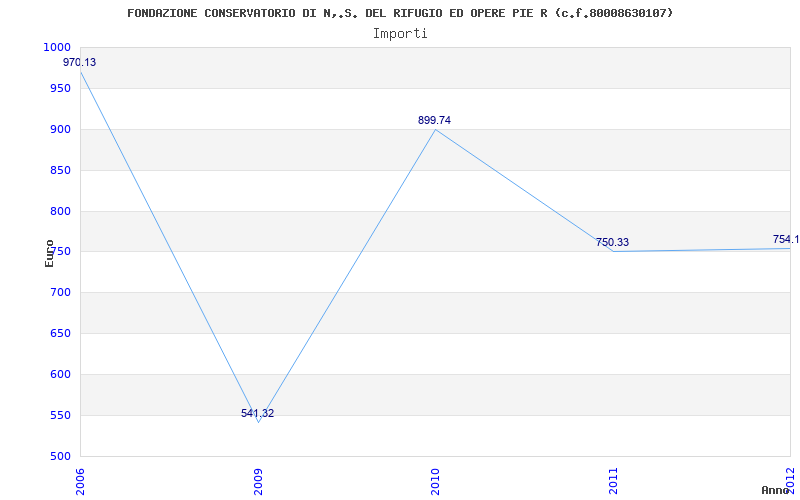Select the 754.1 data label

pos(786,239)
